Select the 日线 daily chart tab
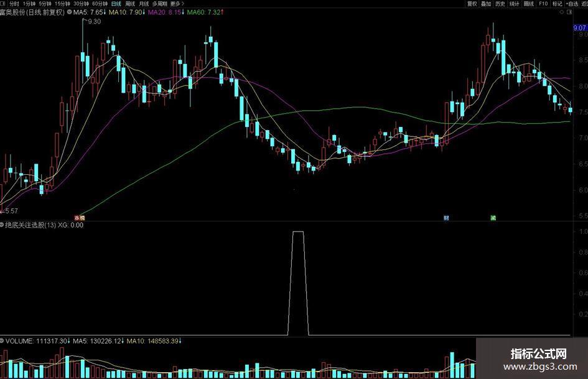Viewport: 588px width, 379px height. tap(116, 3)
